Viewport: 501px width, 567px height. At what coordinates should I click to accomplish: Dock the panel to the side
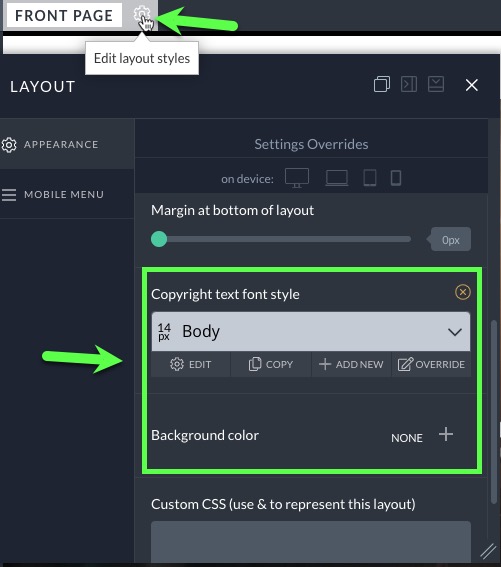coord(409,84)
